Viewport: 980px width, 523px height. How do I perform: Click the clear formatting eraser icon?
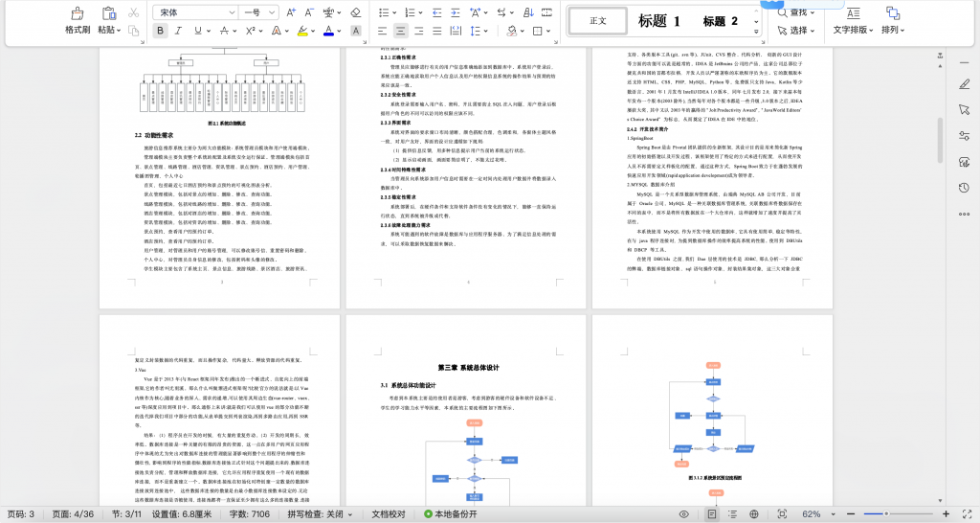click(356, 12)
